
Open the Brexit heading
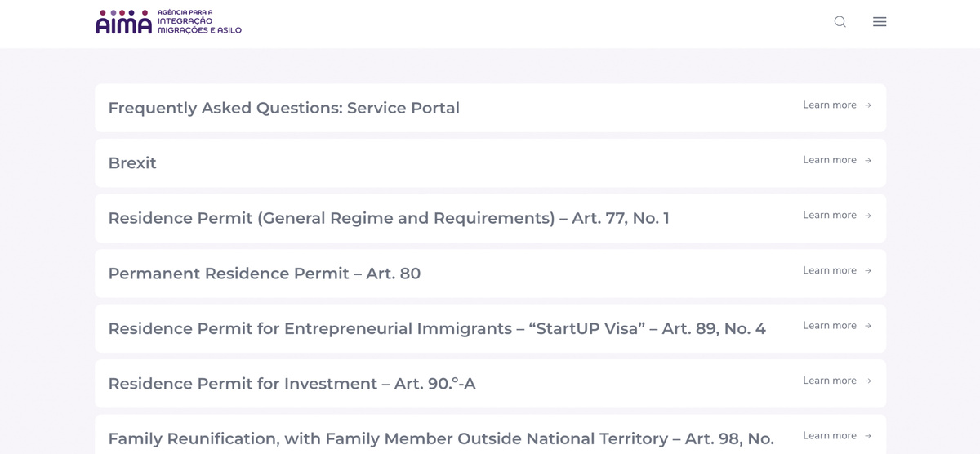132,163
